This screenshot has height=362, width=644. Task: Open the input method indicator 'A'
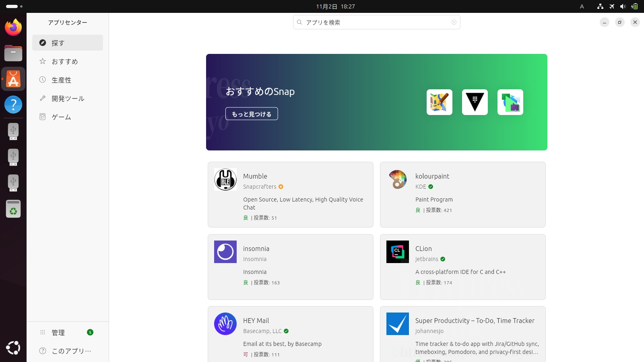coord(582,6)
